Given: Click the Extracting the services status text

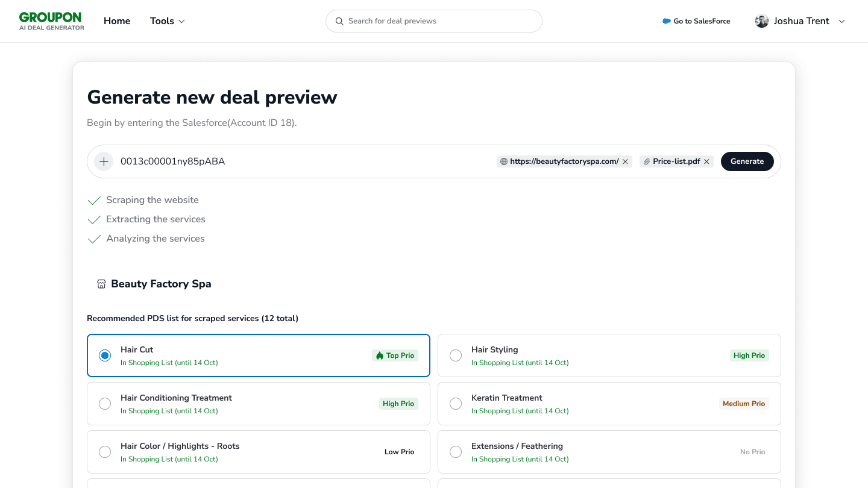Looking at the screenshot, I should [156, 219].
